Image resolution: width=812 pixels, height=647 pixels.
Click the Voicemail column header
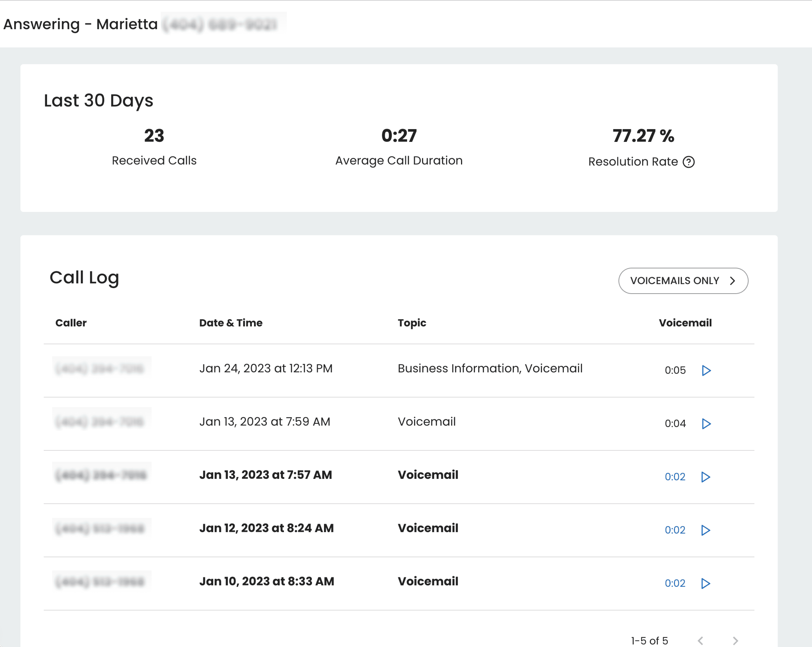click(x=685, y=323)
